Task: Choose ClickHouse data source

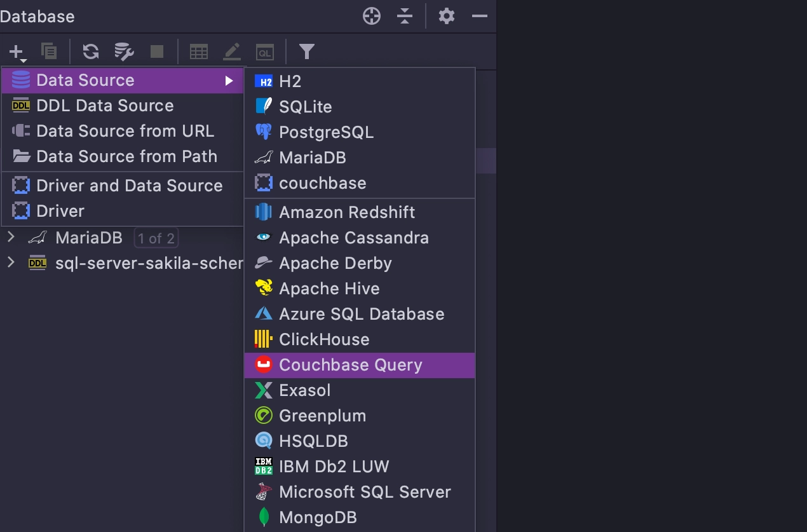Action: (x=360, y=339)
